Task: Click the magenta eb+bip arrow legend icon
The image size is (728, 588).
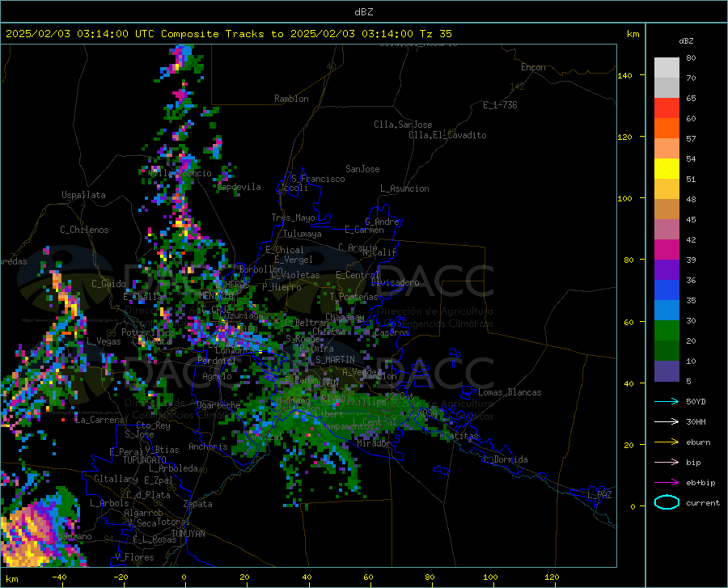Action: tap(667, 483)
